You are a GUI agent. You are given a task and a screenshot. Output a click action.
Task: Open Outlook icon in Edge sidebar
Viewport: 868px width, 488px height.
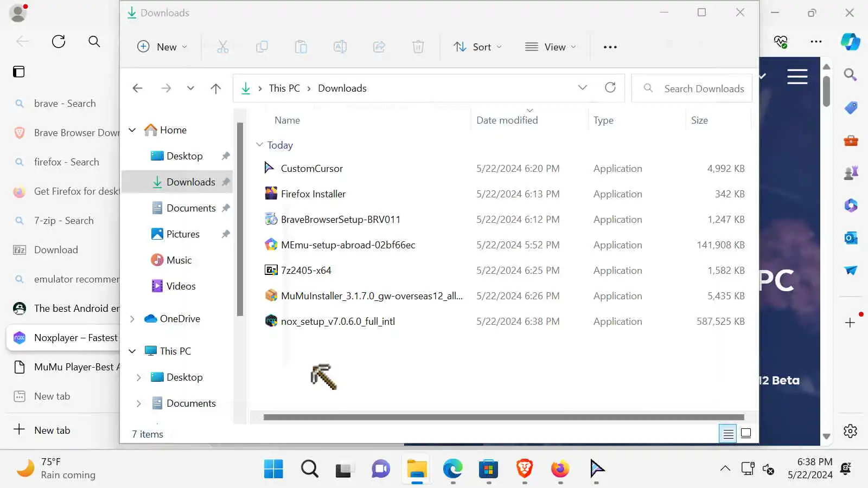point(851,238)
